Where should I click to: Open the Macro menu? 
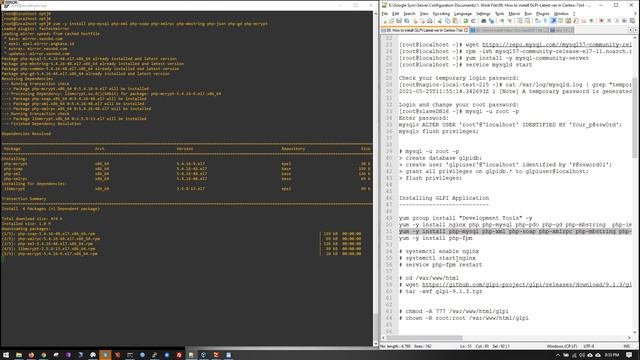[x=514, y=14]
